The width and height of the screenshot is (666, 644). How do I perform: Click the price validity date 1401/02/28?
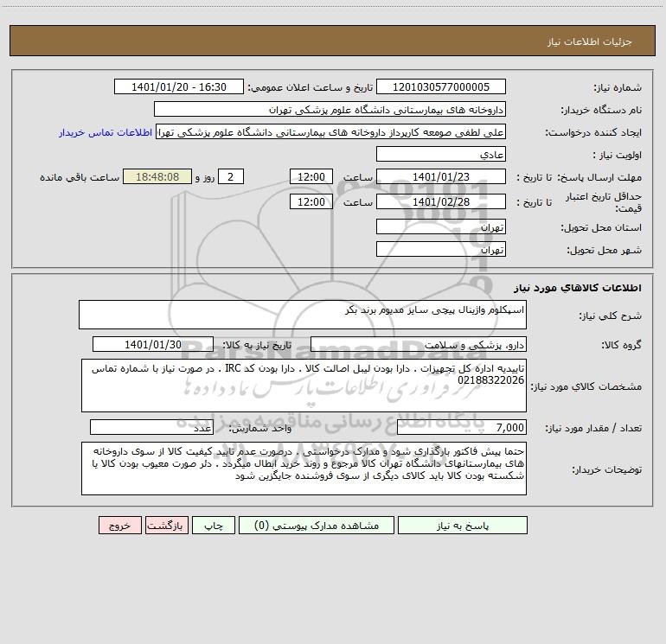pos(441,201)
